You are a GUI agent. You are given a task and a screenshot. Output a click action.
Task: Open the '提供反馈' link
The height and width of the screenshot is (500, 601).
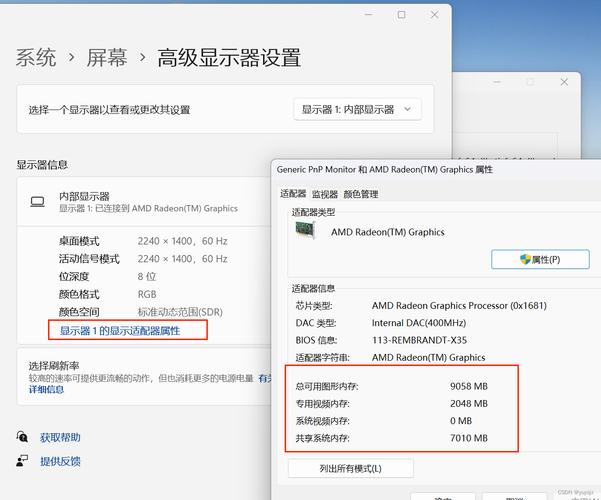pyautogui.click(x=60, y=461)
